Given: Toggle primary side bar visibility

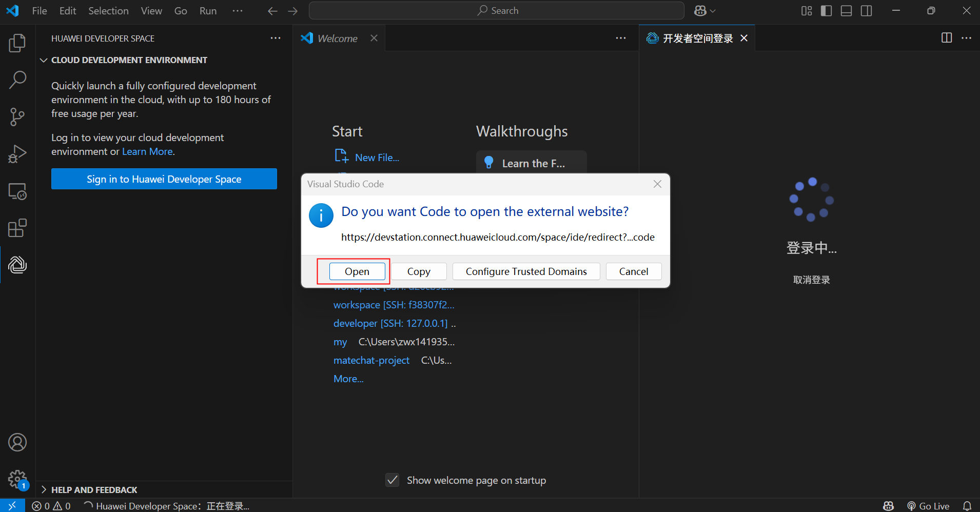Looking at the screenshot, I should (x=827, y=11).
